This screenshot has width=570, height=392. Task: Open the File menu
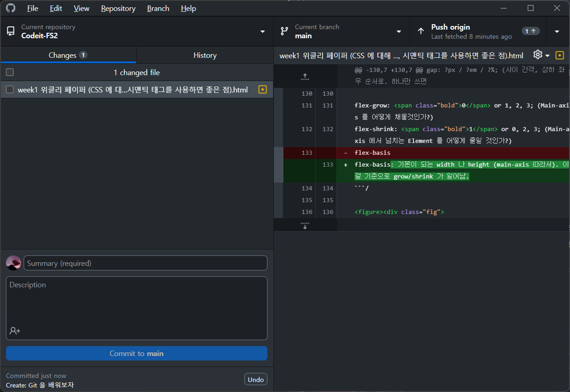pos(33,8)
